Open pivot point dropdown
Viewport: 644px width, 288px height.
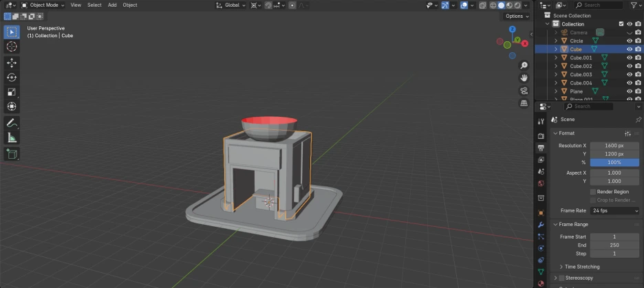point(256,5)
